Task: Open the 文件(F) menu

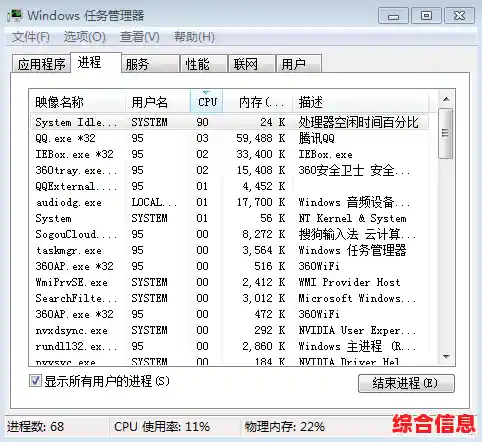Action: point(31,37)
